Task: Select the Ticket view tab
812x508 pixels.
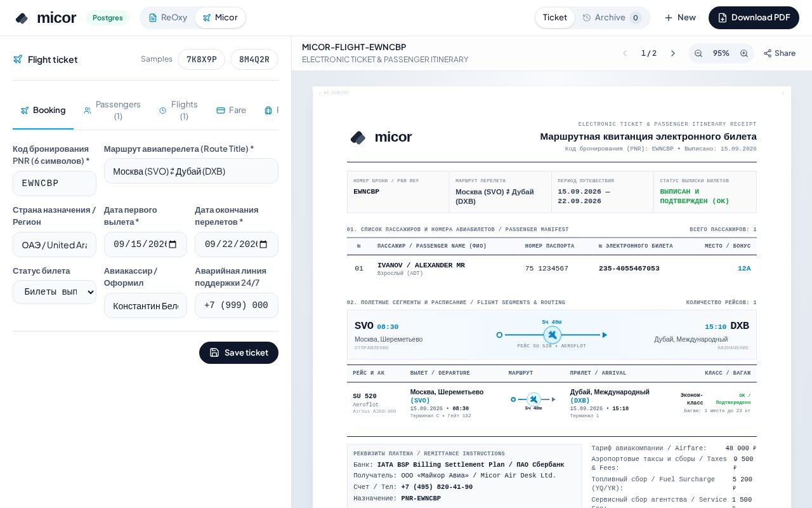Action: coord(555,18)
